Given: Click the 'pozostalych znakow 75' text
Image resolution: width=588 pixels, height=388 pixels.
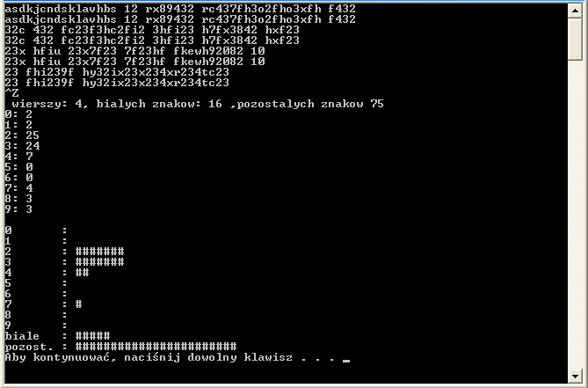Looking at the screenshot, I should point(310,104).
